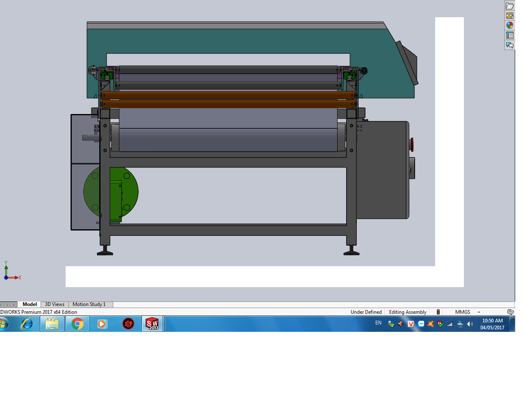Click the tab scroll-right arrow button
The image size is (525, 420).
8,305
